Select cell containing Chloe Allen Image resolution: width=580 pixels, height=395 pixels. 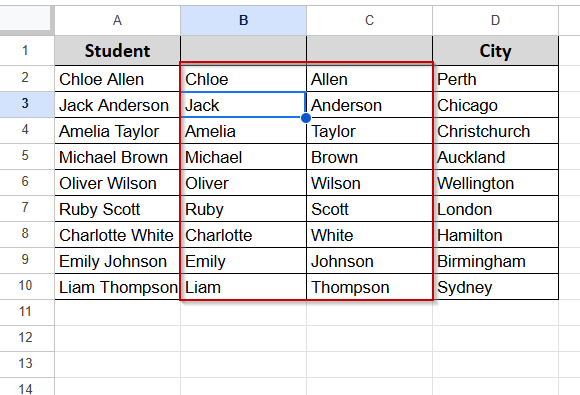pos(118,79)
